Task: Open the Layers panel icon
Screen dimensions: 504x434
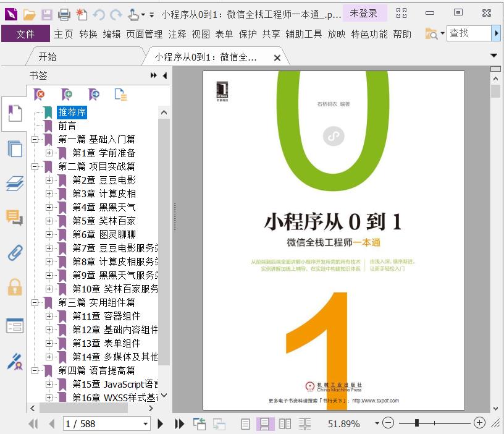Action: [x=15, y=184]
